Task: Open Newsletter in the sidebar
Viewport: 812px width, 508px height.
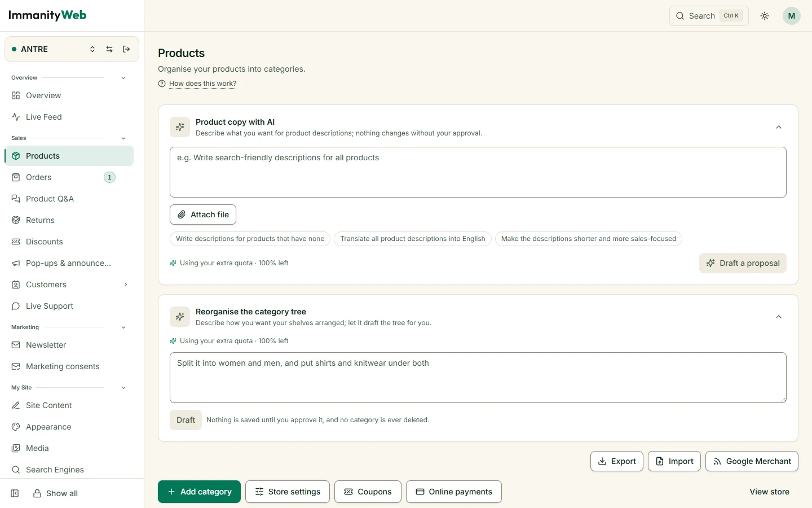Action: click(69, 345)
